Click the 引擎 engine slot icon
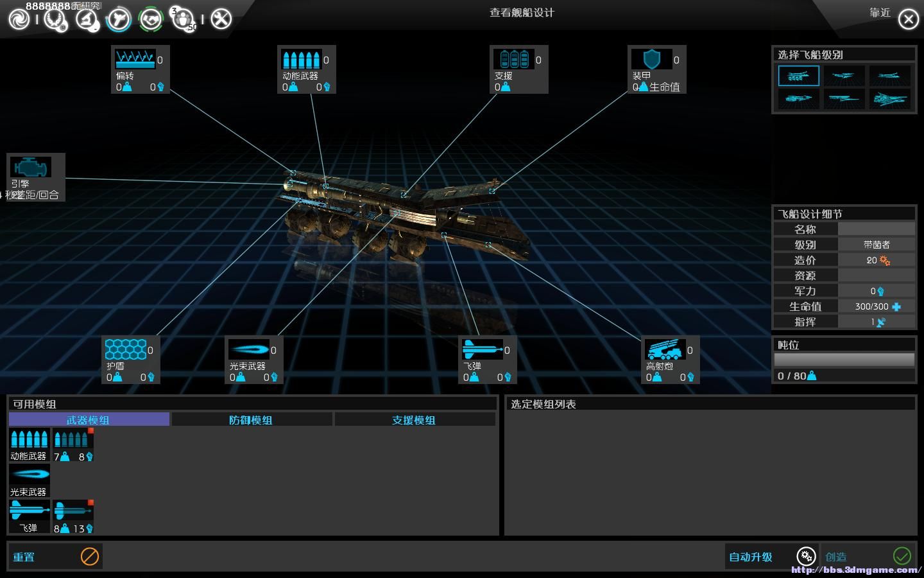Image resolution: width=924 pixels, height=578 pixels. pyautogui.click(x=30, y=167)
